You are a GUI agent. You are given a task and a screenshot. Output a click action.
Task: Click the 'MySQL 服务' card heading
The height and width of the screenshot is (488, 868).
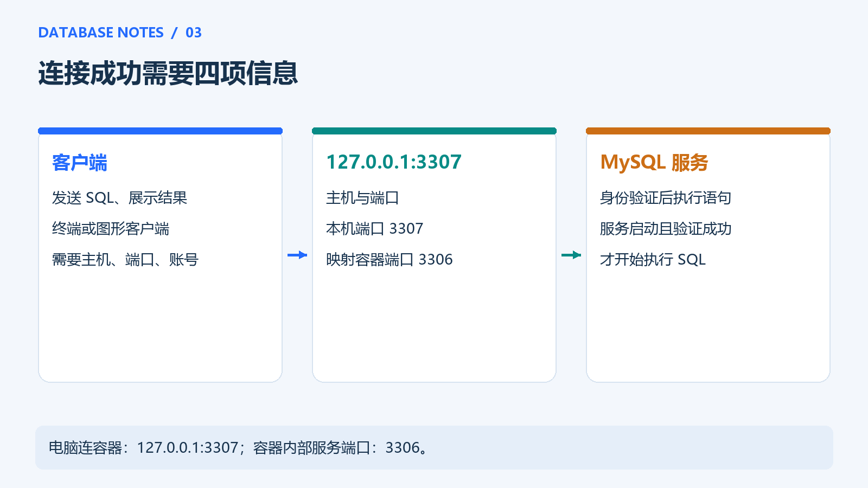pyautogui.click(x=654, y=162)
